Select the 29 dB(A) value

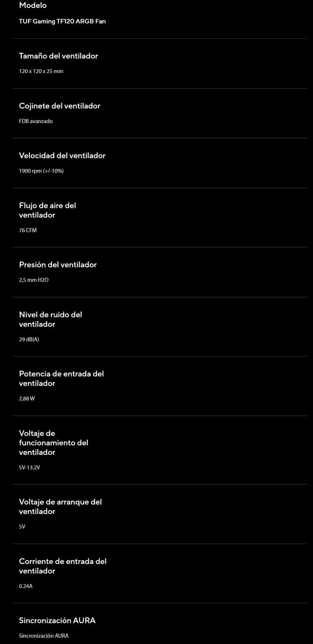29,339
